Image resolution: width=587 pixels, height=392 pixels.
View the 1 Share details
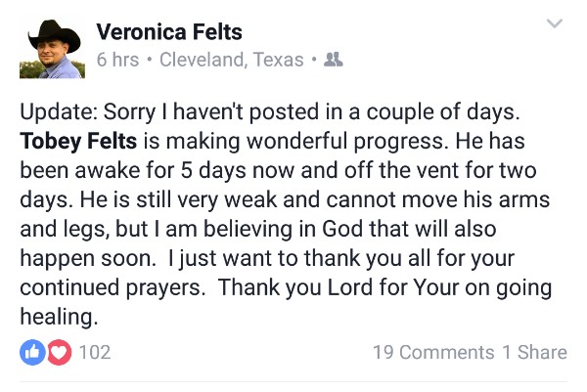[x=534, y=352]
